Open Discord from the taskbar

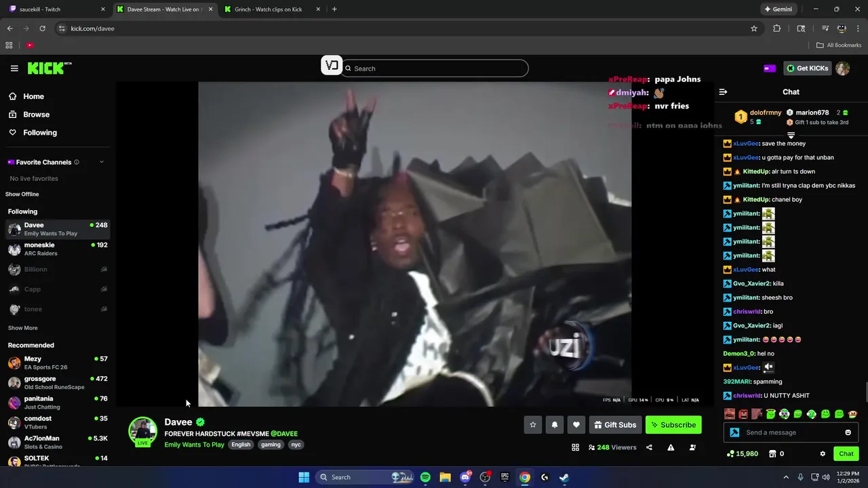point(465,477)
